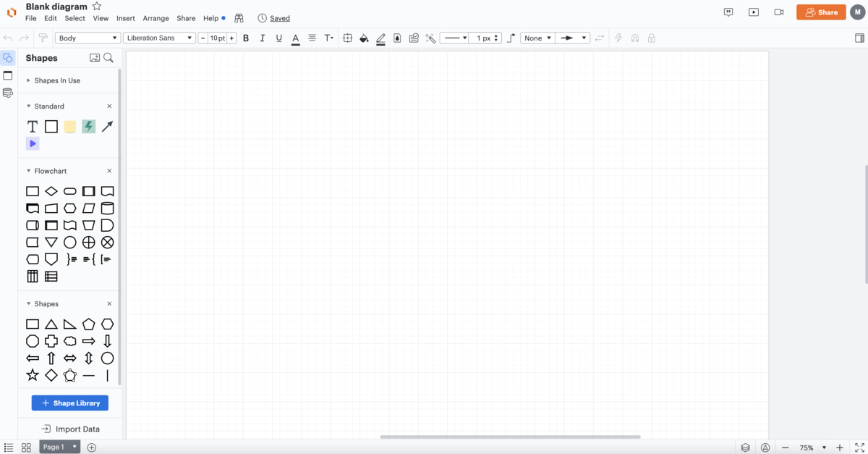
Task: Click the red underlined font color swatch
Action: click(x=295, y=38)
